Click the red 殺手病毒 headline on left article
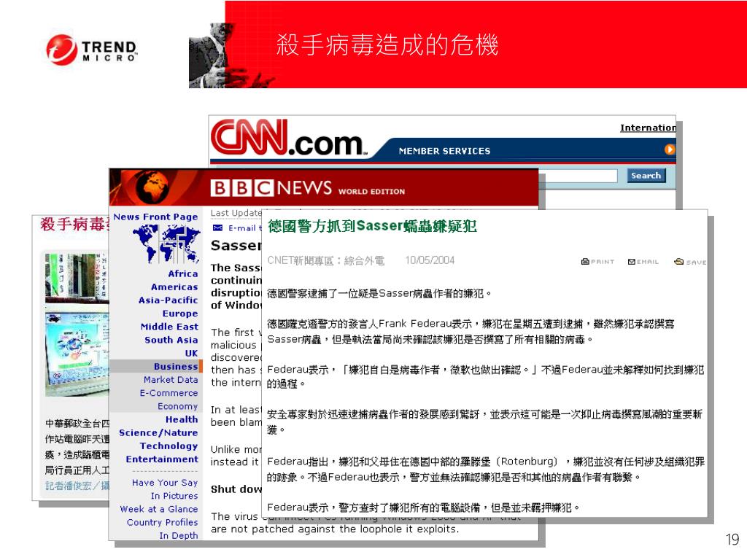 pos(75,223)
